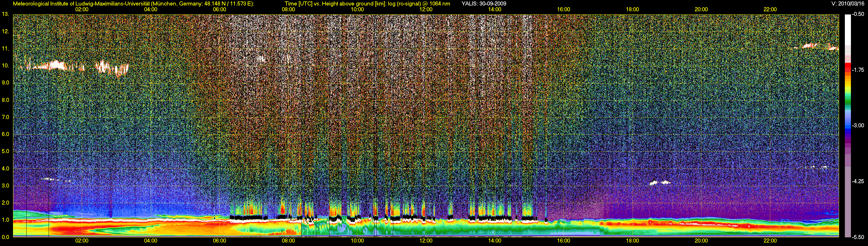Click 22:00 on the top time axis

click(770, 10)
